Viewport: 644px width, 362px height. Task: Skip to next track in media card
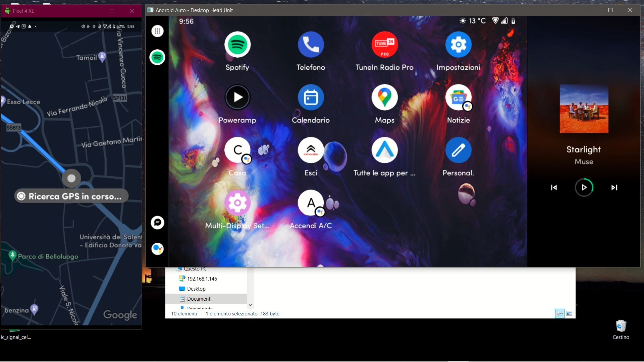click(x=614, y=188)
